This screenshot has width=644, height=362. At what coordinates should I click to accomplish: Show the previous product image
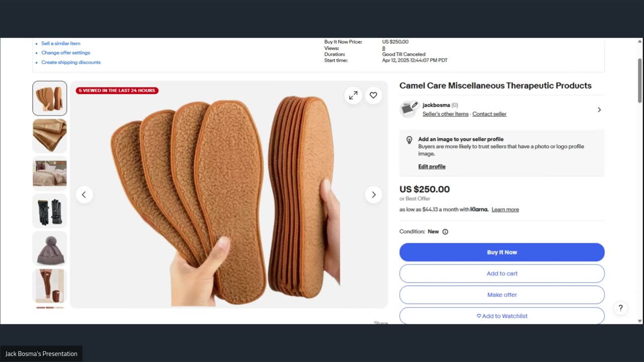[84, 195]
